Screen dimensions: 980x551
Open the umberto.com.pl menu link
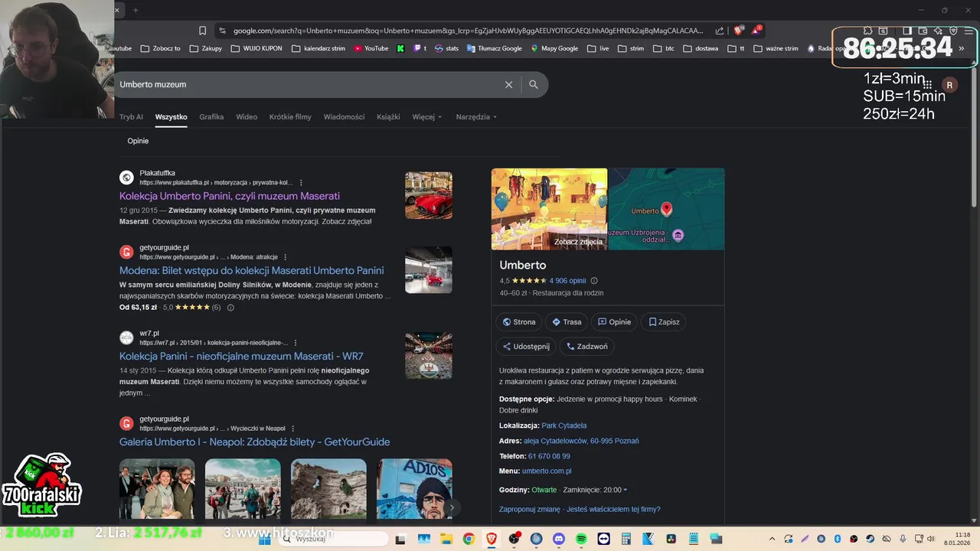(547, 471)
